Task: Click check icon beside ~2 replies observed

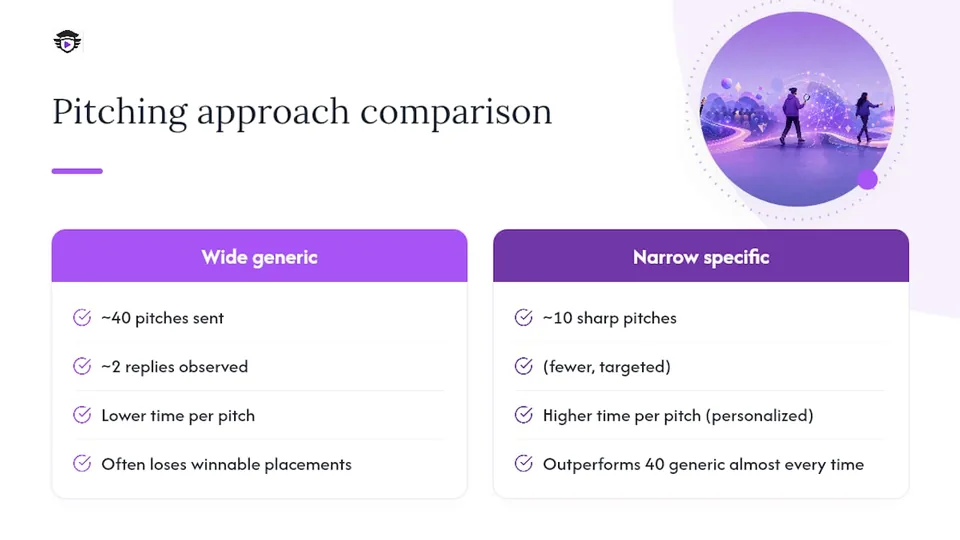Action: 82,366
